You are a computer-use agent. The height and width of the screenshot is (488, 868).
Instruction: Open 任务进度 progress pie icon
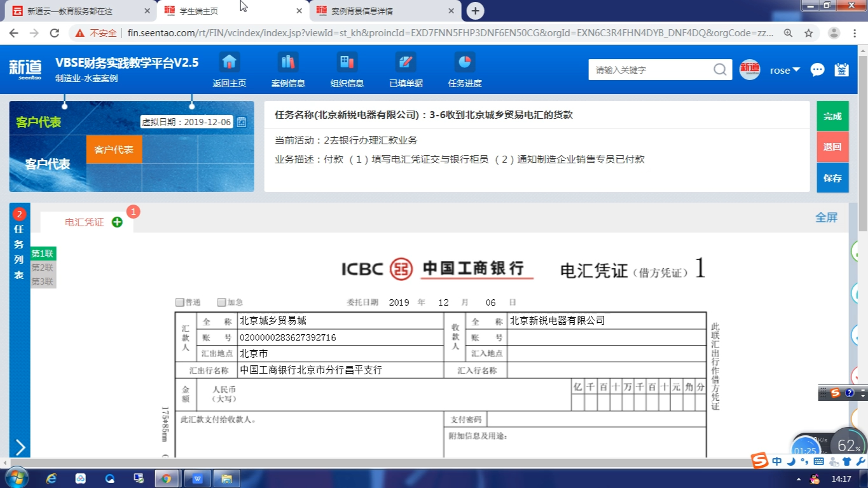click(465, 62)
